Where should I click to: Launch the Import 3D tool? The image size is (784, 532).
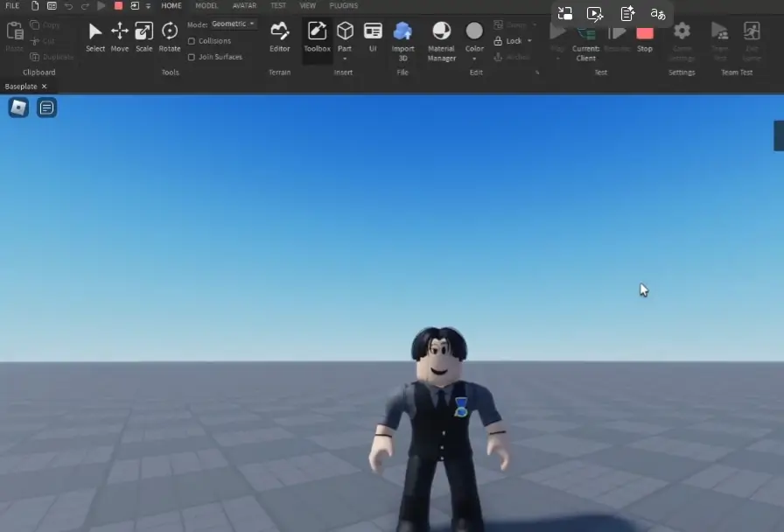(x=402, y=37)
